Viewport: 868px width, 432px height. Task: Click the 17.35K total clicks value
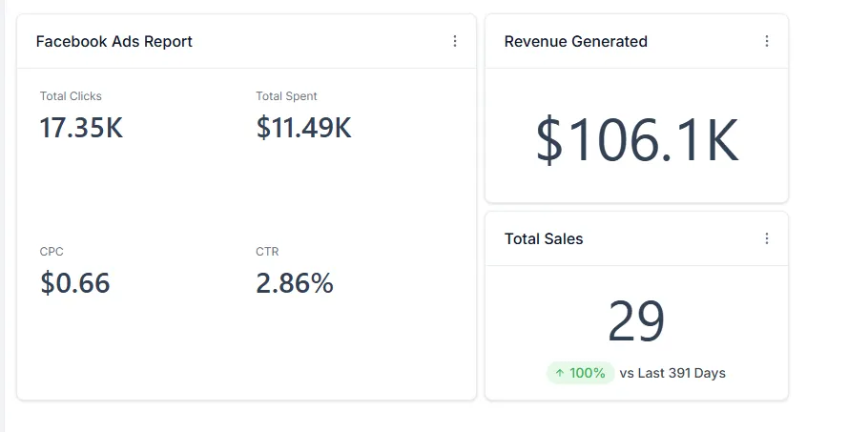[81, 127]
